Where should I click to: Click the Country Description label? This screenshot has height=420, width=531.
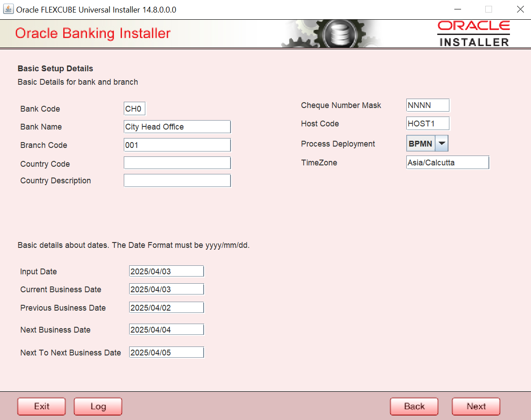coord(56,180)
